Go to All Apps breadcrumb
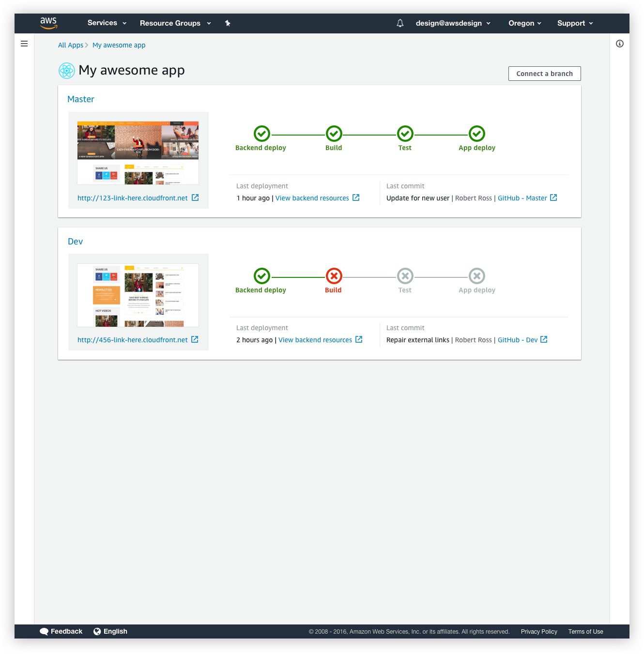The width and height of the screenshot is (644, 654). coord(71,45)
